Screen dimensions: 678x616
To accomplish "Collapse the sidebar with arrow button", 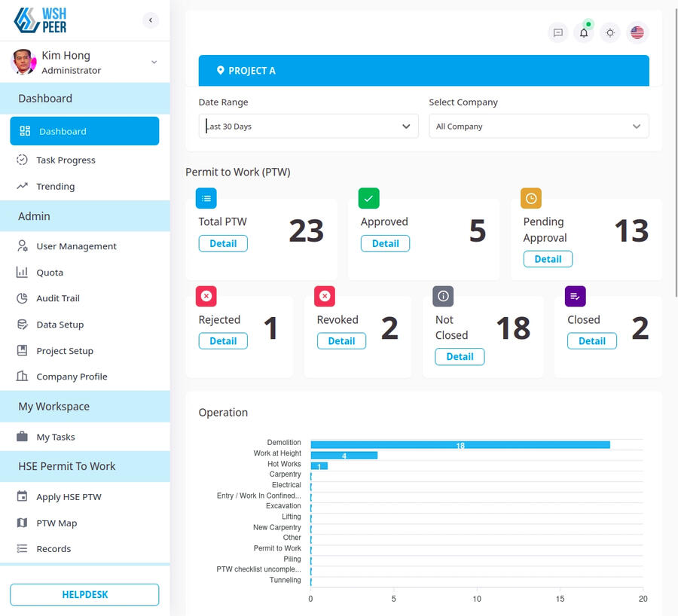I will point(151,20).
